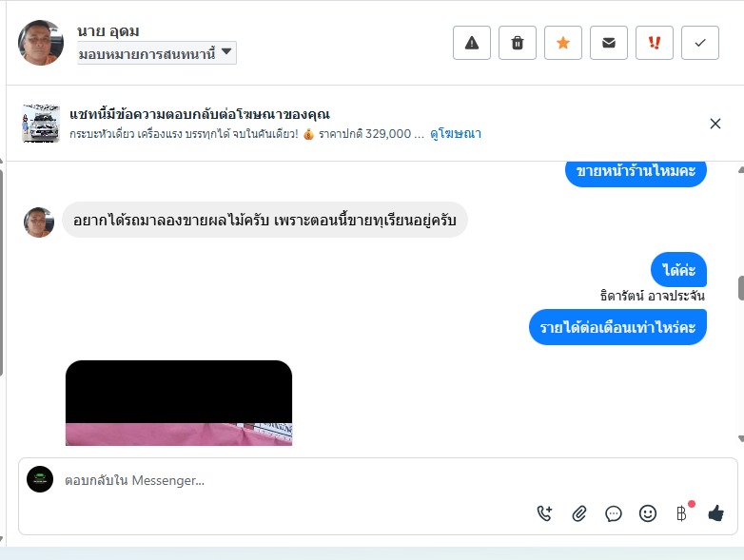Open the มอบหมายการสนทนานี้ assignment dropdown
Viewport: 744px width, 560px height.
(x=157, y=52)
